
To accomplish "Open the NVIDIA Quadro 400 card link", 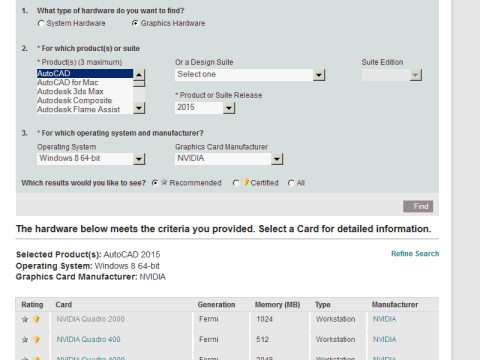I will click(x=89, y=339).
